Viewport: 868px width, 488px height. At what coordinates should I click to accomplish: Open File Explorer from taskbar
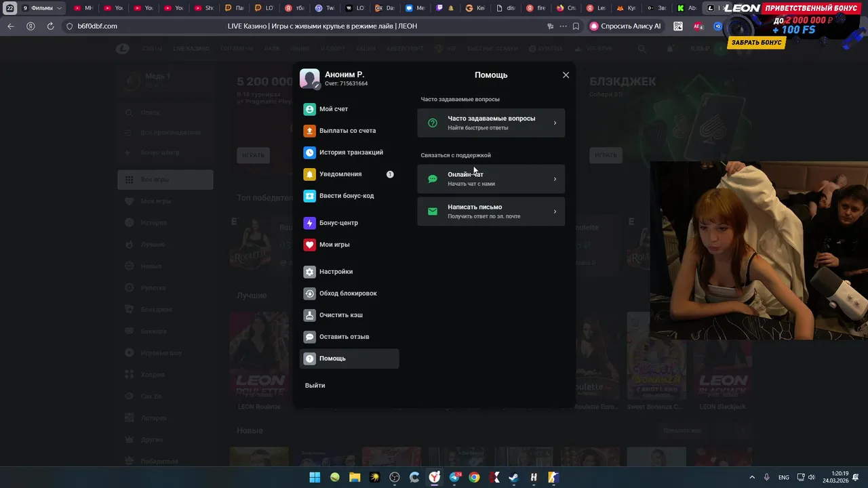click(355, 477)
